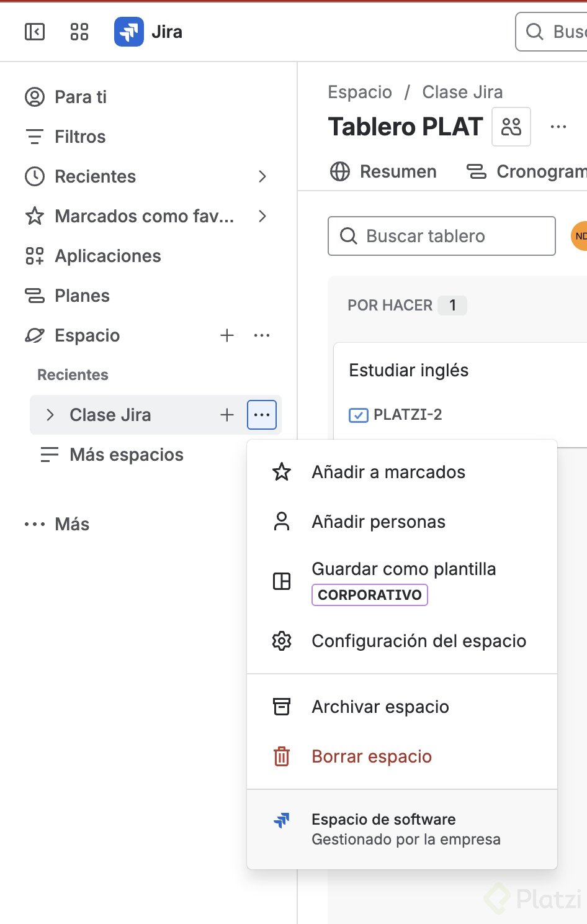The width and height of the screenshot is (587, 924).
Task: Click the three-dot icon beside Espacio
Action: (x=262, y=335)
